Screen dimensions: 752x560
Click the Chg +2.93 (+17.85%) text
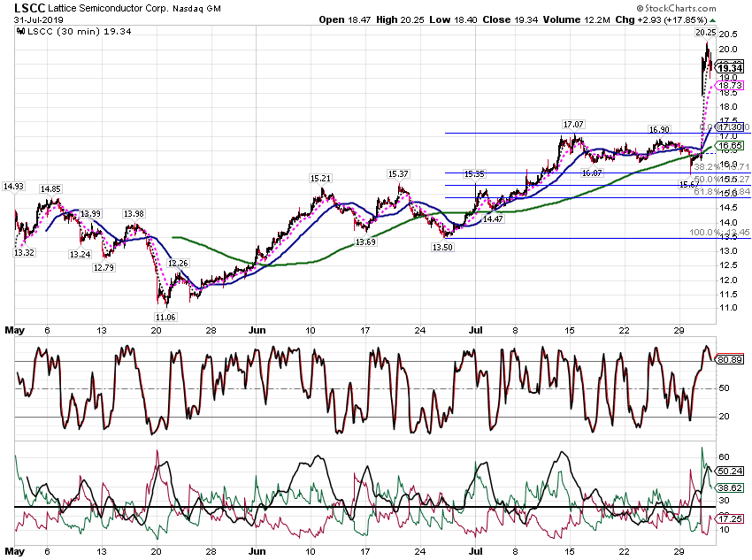(x=662, y=19)
